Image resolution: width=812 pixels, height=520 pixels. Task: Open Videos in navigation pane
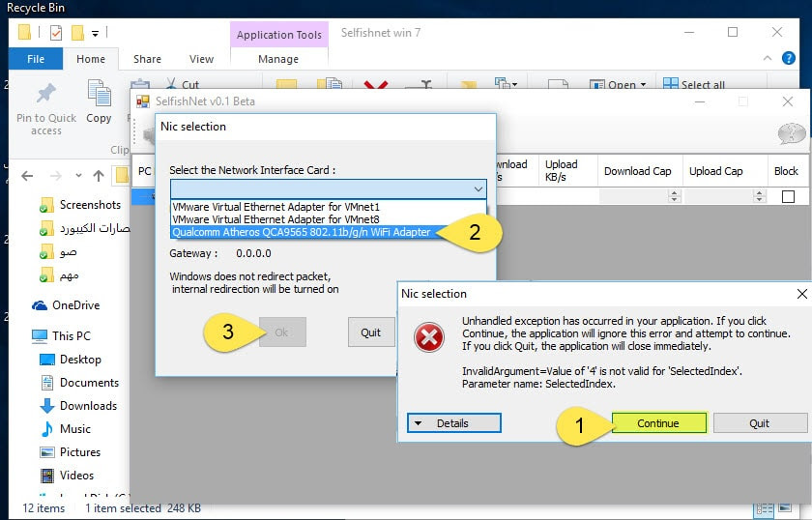(x=68, y=476)
